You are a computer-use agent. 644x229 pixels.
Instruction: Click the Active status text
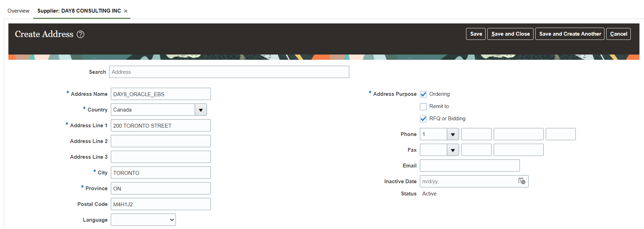(x=429, y=194)
